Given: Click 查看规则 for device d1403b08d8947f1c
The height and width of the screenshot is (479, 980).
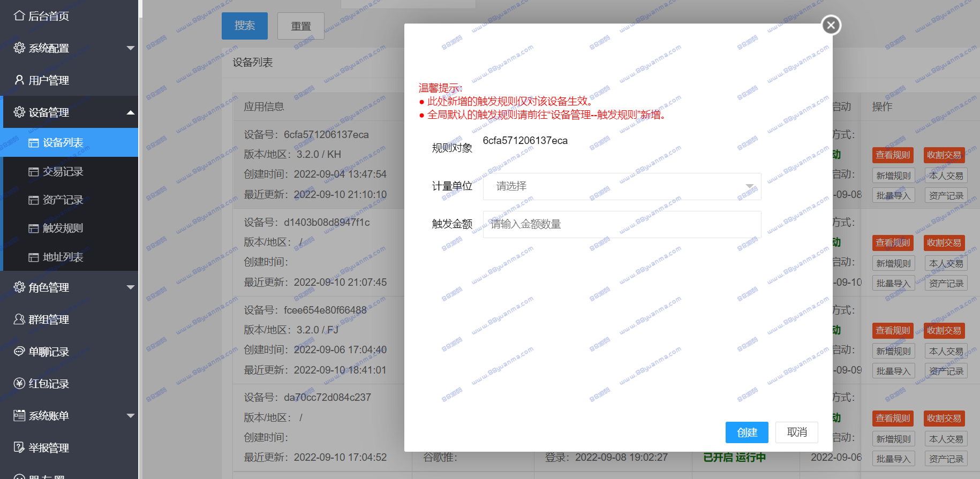Looking at the screenshot, I should coord(893,243).
